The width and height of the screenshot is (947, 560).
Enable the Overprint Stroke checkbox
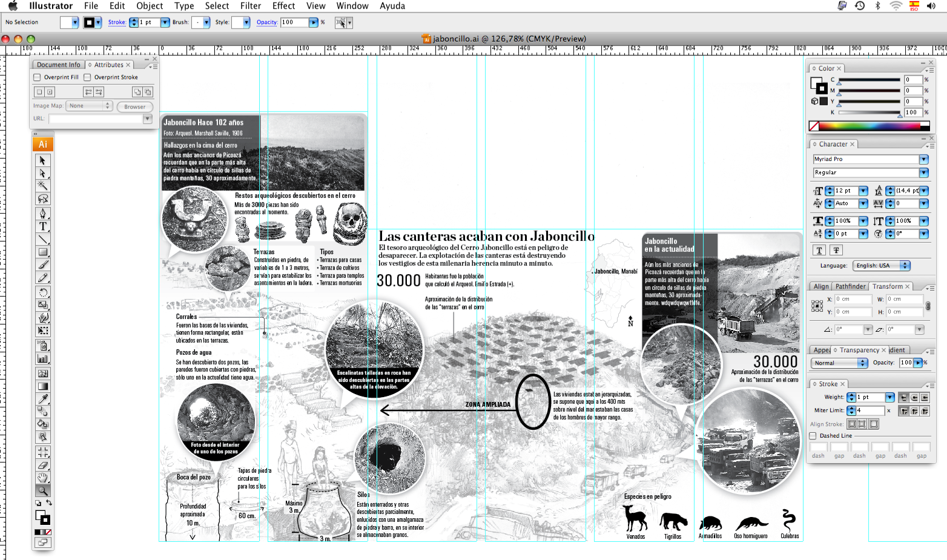pos(87,77)
